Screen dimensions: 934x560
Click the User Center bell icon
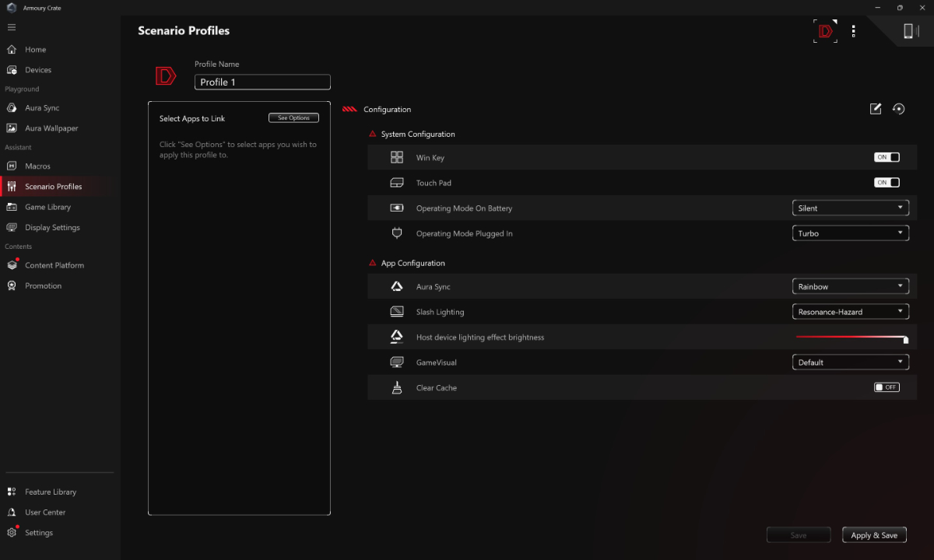(x=12, y=513)
